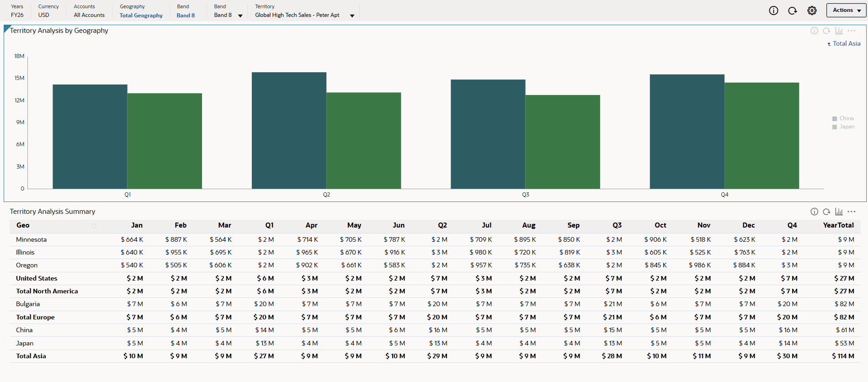The image size is (868, 382).
Task: Expand the Band 8 dropdown arrow
Action: [x=240, y=16]
